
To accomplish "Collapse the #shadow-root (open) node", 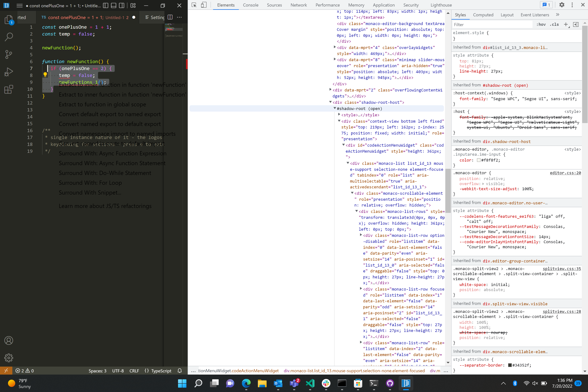I will [335, 108].
